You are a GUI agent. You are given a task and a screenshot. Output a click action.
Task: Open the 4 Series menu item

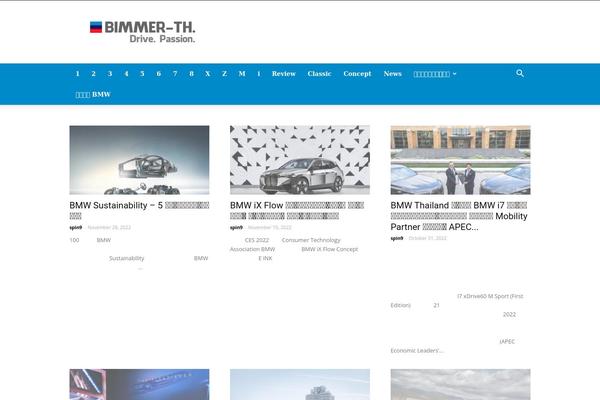click(x=126, y=73)
